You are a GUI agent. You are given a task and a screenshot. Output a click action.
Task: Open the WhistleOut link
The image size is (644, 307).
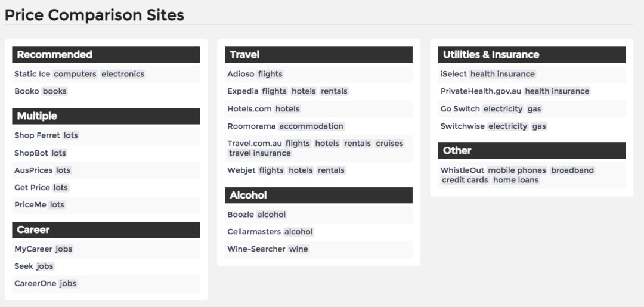point(463,170)
